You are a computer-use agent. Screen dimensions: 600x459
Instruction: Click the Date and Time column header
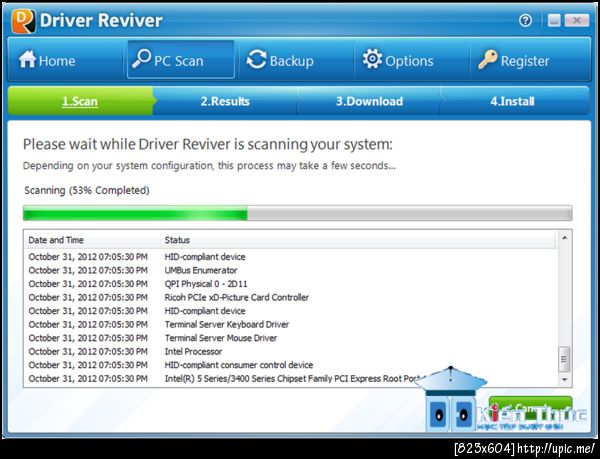[92, 240]
